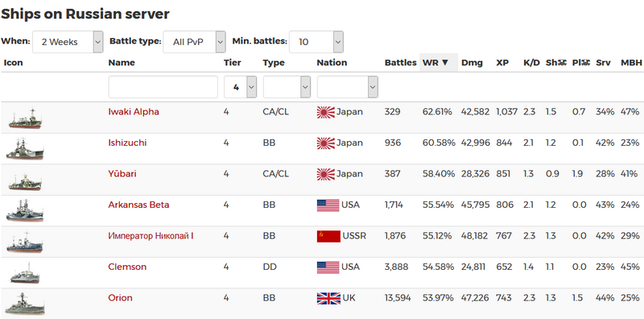Click the Ishizuchi battleship icon
The width and height of the screenshot is (644, 319).
point(25,149)
